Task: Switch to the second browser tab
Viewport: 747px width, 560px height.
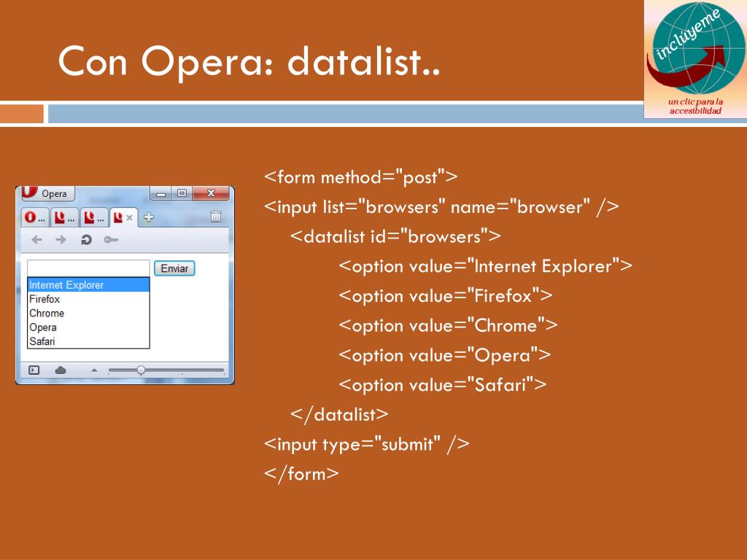Action: pos(64,217)
